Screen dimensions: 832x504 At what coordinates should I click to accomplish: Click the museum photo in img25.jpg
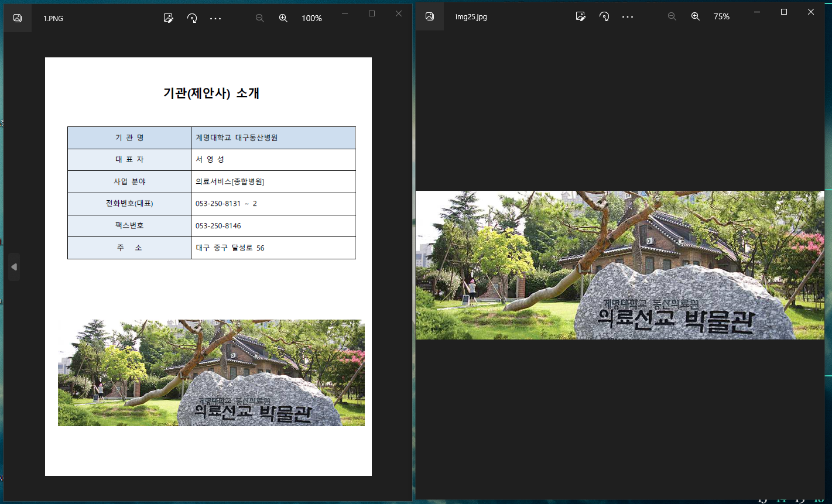pos(620,264)
